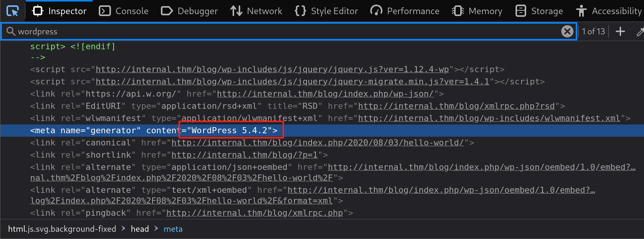Click the plus icon to create new node
Screen dimensions: 644x239
(620, 31)
